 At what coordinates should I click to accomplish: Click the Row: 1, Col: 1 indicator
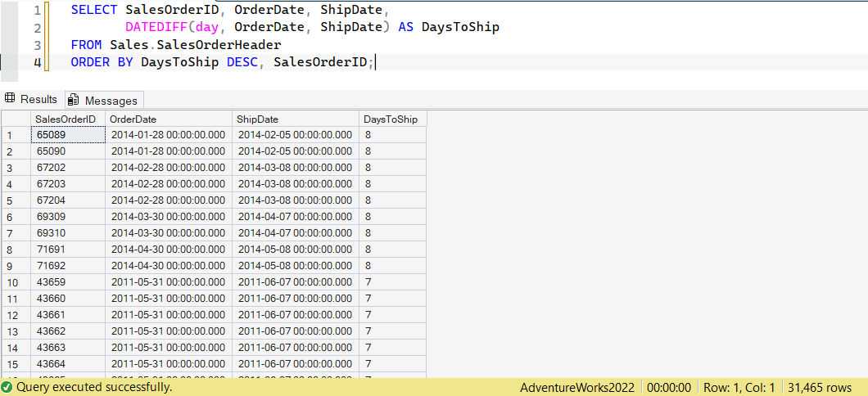coord(739,387)
